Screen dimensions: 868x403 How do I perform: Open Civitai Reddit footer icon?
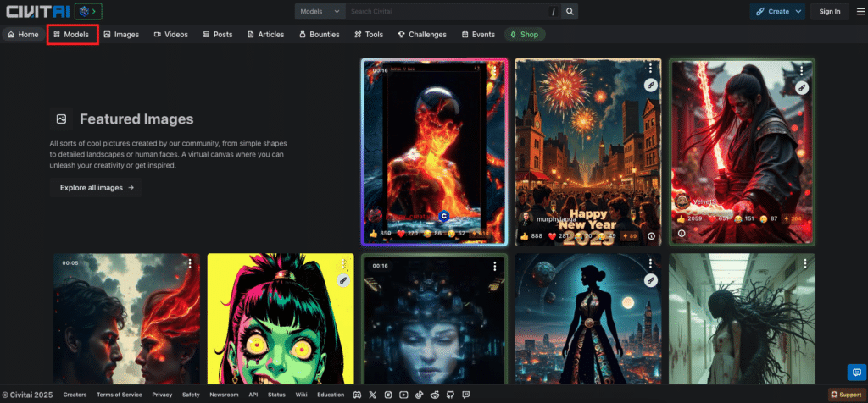tap(435, 395)
